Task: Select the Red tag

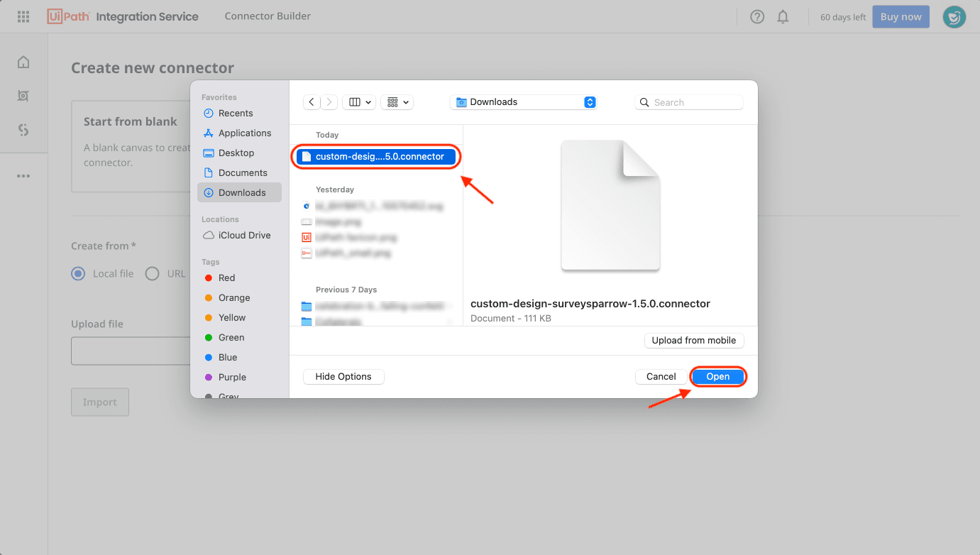Action: 226,277
